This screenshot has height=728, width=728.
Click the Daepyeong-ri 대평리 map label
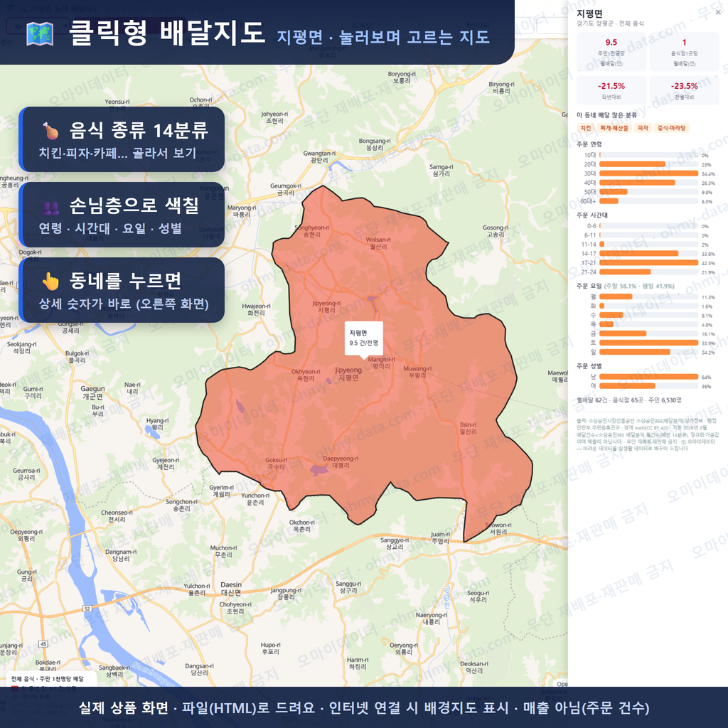[341, 462]
